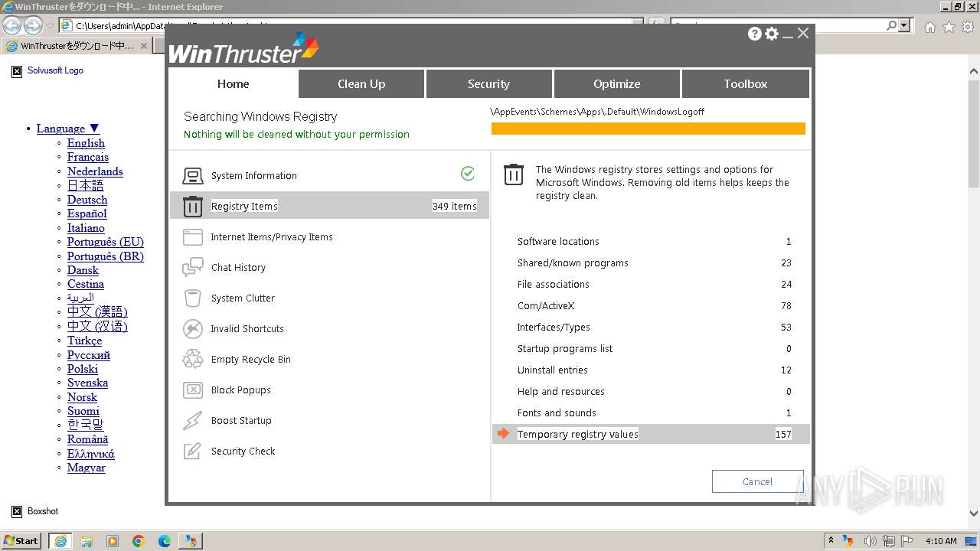Click the Internet Items browser window icon
The width and height of the screenshot is (980, 551).
tap(192, 236)
